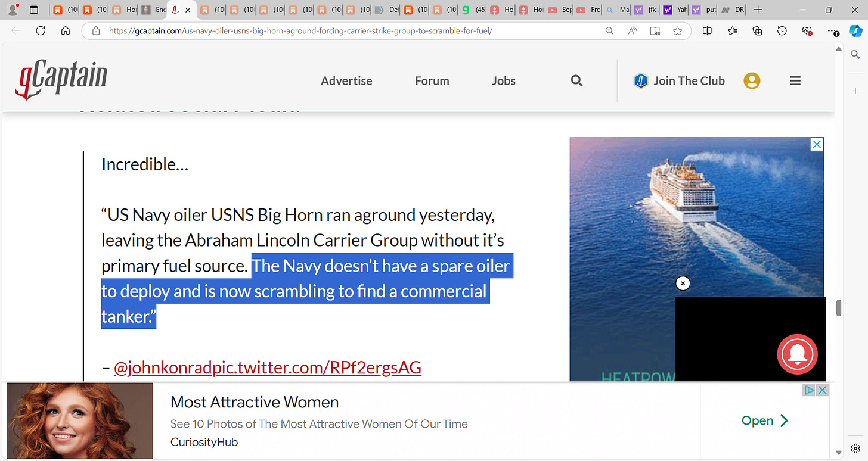The height and width of the screenshot is (461, 868).
Task: Switch to the 'Fro' YouTube tab
Action: point(588,10)
